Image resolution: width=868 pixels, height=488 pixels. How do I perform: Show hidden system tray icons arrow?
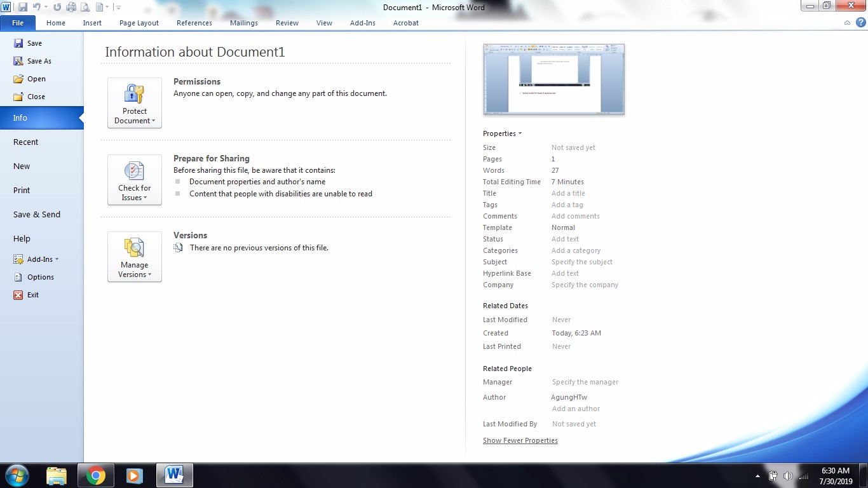pos(757,476)
